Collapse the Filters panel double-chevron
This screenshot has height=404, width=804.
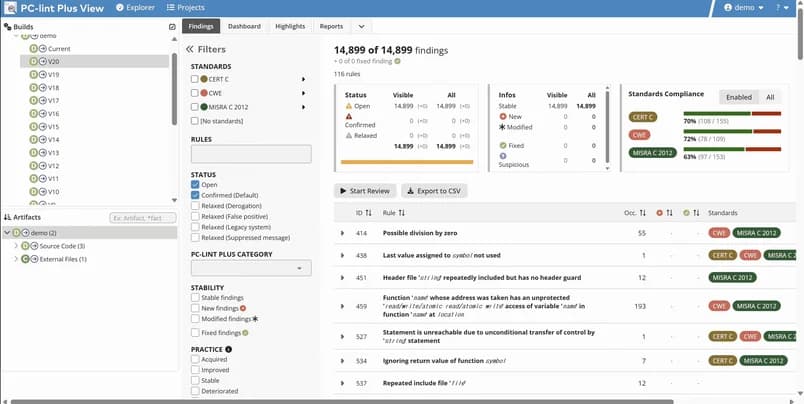[190, 50]
